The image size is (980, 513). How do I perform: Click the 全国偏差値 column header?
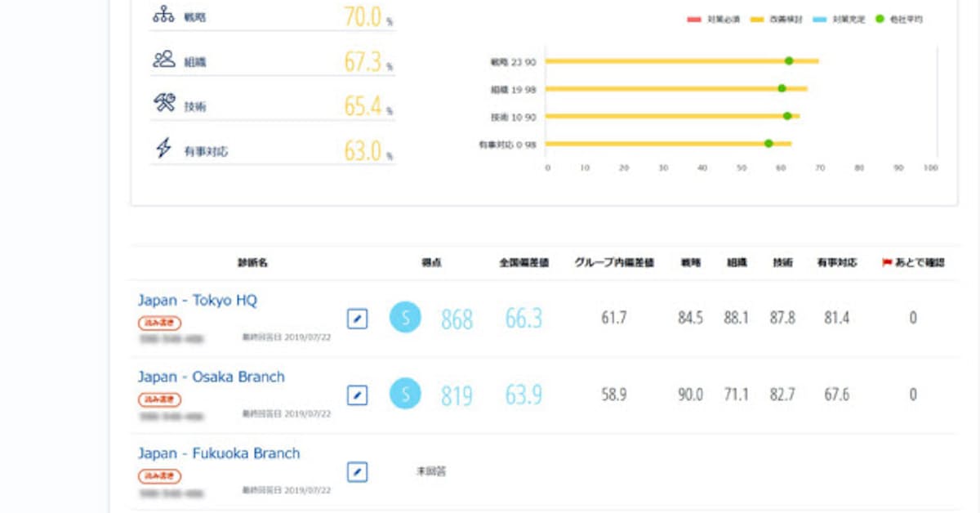pyautogui.click(x=523, y=263)
